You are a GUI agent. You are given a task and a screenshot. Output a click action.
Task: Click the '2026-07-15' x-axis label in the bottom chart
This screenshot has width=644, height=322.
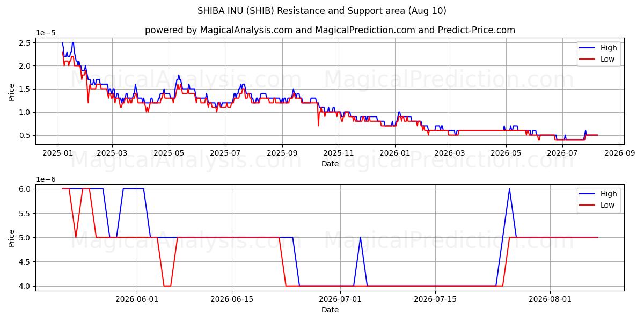click(435, 299)
